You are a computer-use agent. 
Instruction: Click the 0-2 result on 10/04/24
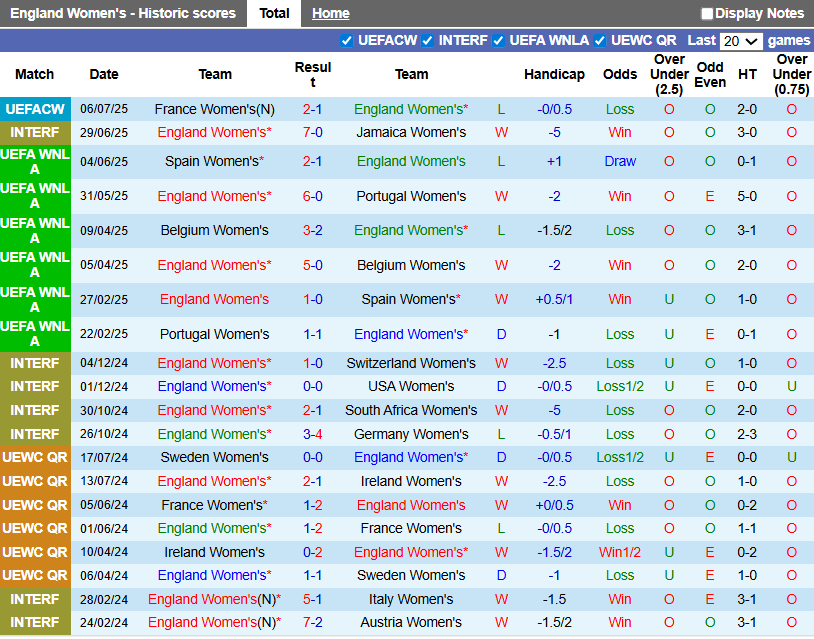point(313,552)
